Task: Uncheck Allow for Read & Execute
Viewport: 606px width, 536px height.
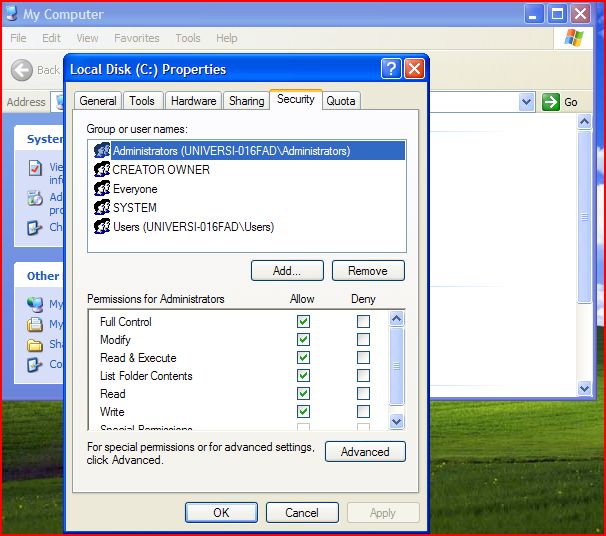Action: pyautogui.click(x=303, y=357)
